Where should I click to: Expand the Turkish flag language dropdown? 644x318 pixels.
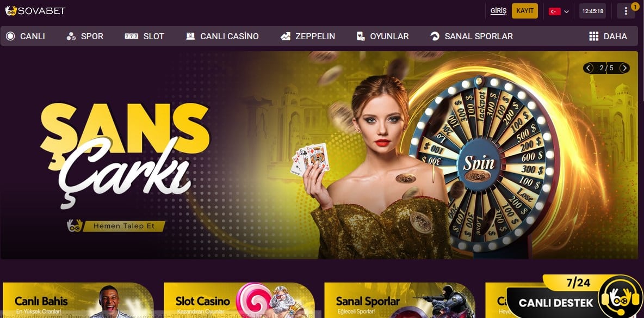559,11
